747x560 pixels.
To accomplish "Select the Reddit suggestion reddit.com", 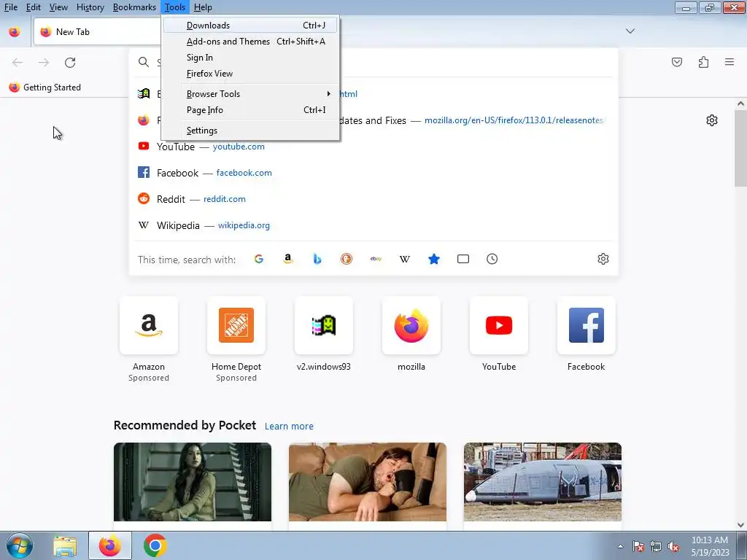I will pos(373,199).
